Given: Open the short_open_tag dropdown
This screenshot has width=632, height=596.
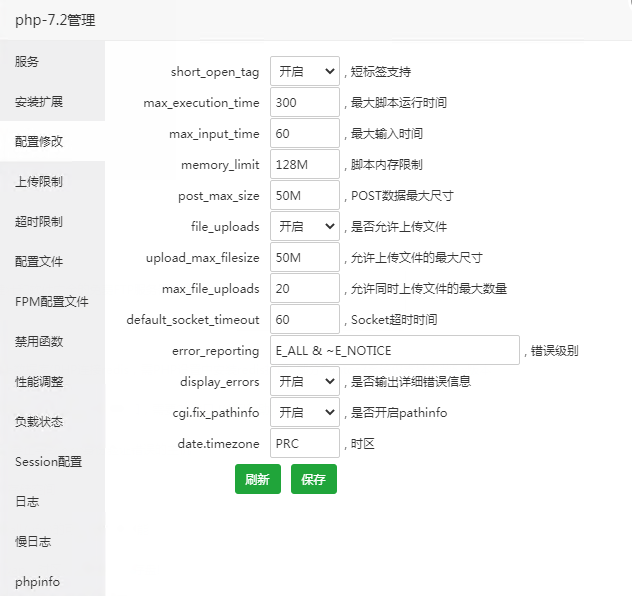Looking at the screenshot, I should pos(304,71).
